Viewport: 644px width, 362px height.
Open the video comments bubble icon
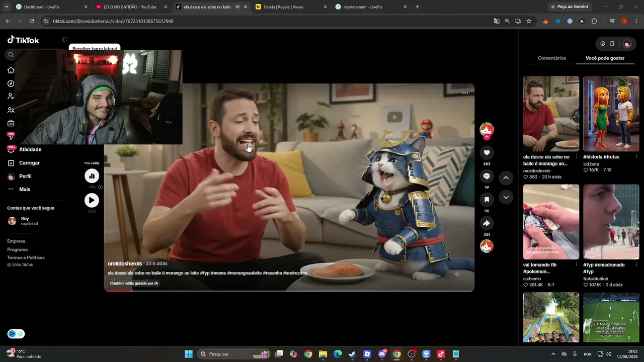[487, 176]
